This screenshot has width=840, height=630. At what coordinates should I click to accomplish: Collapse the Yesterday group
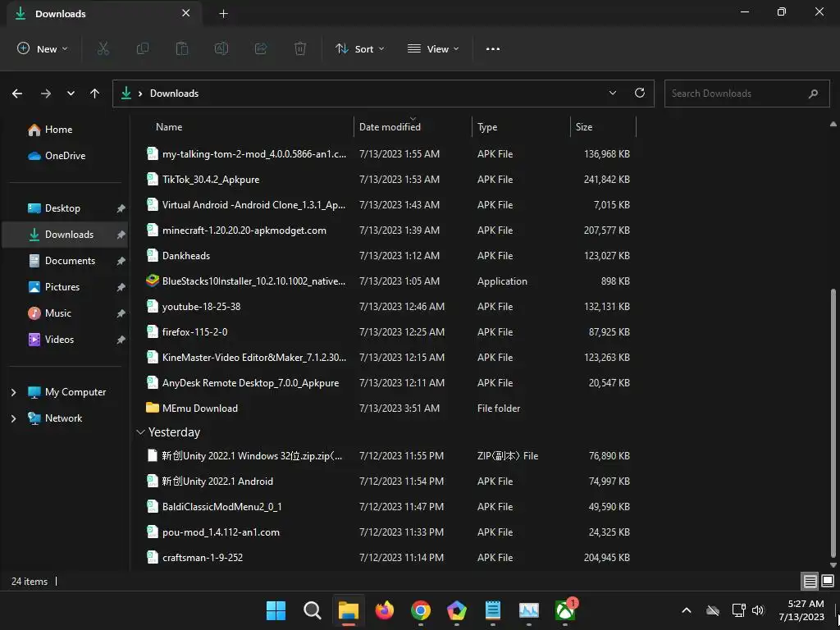click(x=140, y=431)
